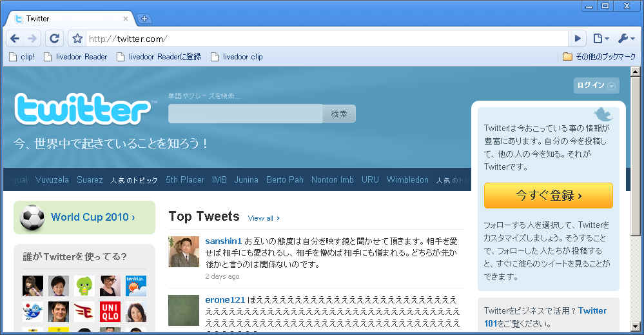Image resolution: width=644 pixels, height=335 pixels.
Task: Click the soccer ball World Cup icon
Action: coord(32,217)
